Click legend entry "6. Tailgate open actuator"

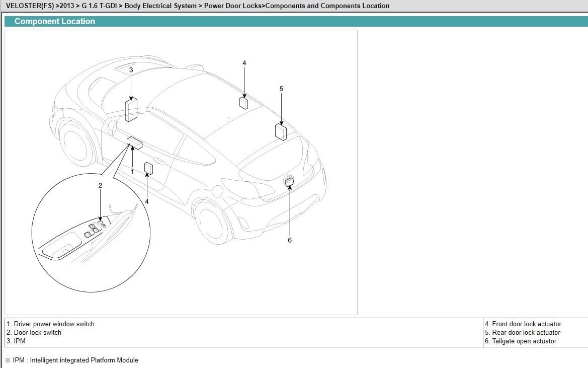(x=521, y=341)
